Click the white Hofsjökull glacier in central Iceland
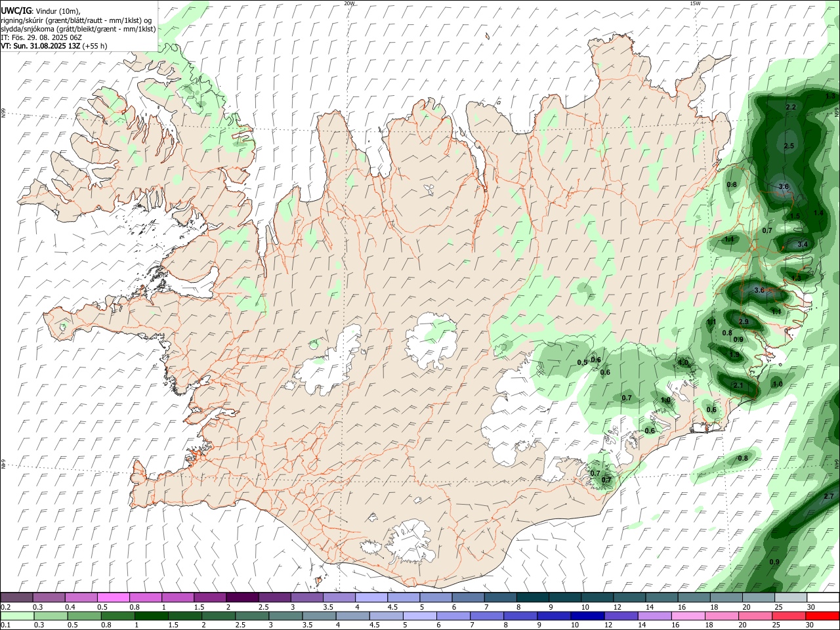This screenshot has height=630, width=840. [430, 341]
